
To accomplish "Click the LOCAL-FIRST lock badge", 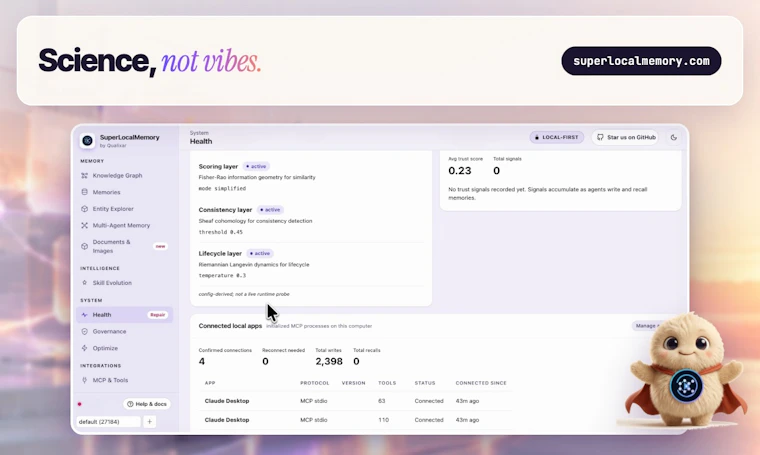I will pyautogui.click(x=557, y=137).
